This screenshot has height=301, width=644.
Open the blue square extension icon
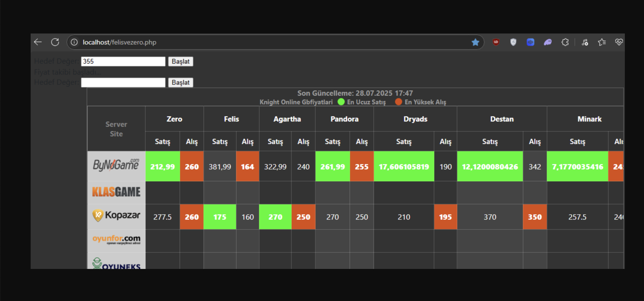click(530, 42)
